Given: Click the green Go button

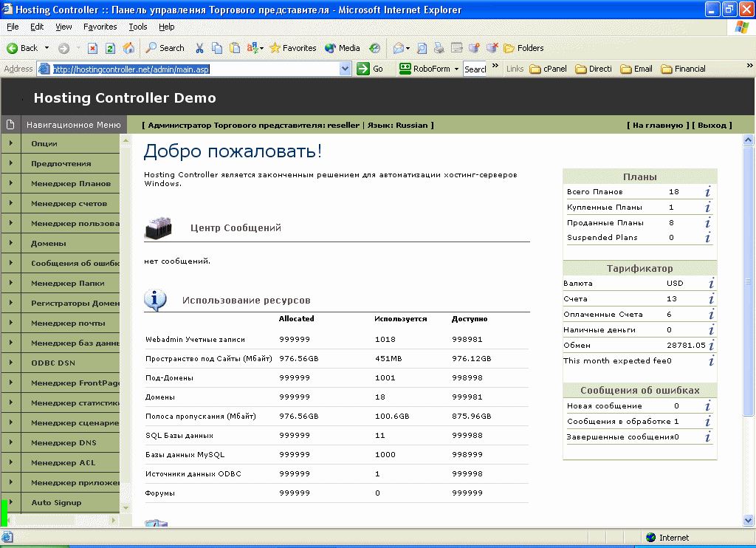Looking at the screenshot, I should point(370,69).
